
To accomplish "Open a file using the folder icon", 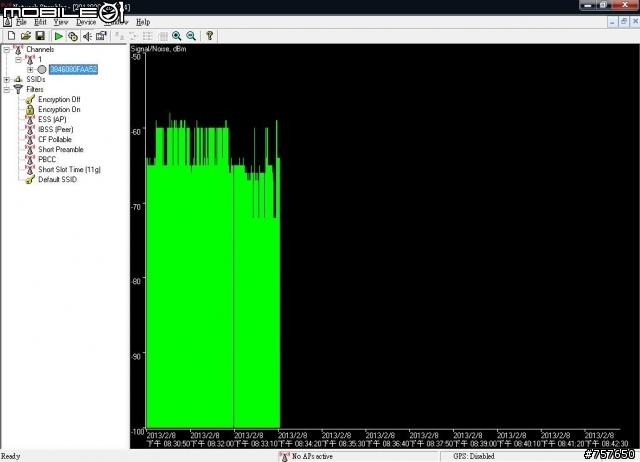I will (26, 36).
